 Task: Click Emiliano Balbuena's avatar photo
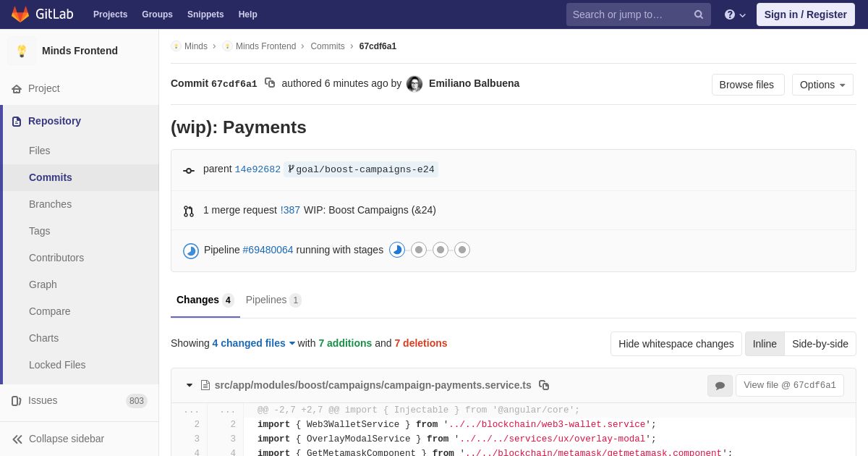click(414, 84)
